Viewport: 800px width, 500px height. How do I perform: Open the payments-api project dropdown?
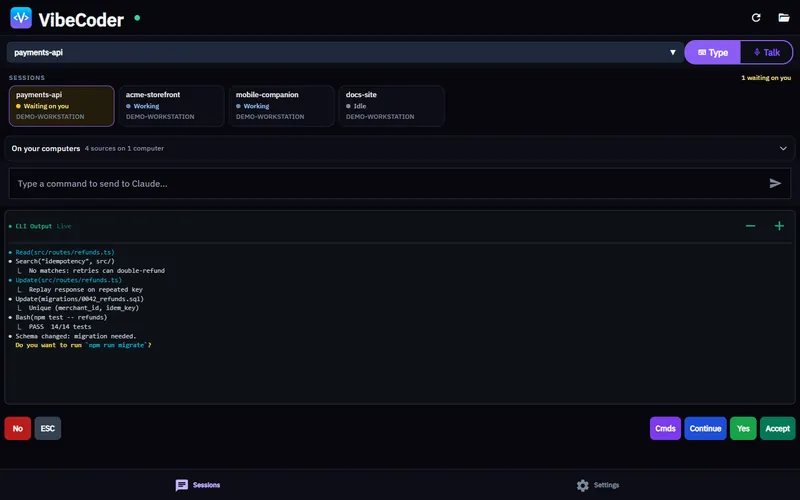click(345, 52)
